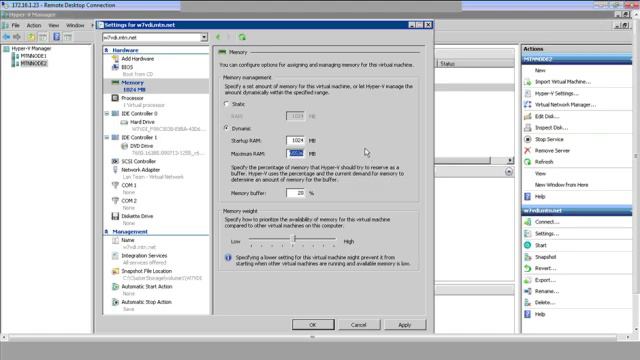The image size is (640, 360).
Task: Collapse the IDE Controller 1 node
Action: tap(107, 137)
